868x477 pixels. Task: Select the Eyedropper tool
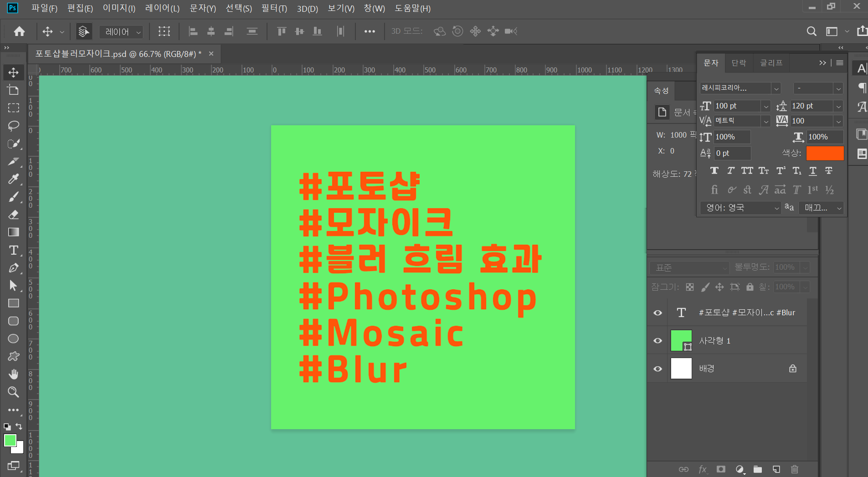13,179
